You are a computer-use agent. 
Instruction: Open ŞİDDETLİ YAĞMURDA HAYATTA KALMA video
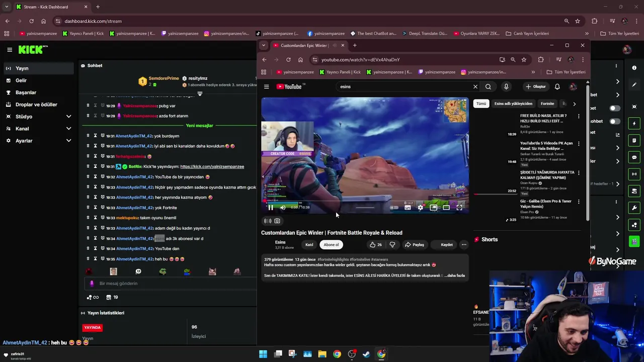[x=547, y=175]
